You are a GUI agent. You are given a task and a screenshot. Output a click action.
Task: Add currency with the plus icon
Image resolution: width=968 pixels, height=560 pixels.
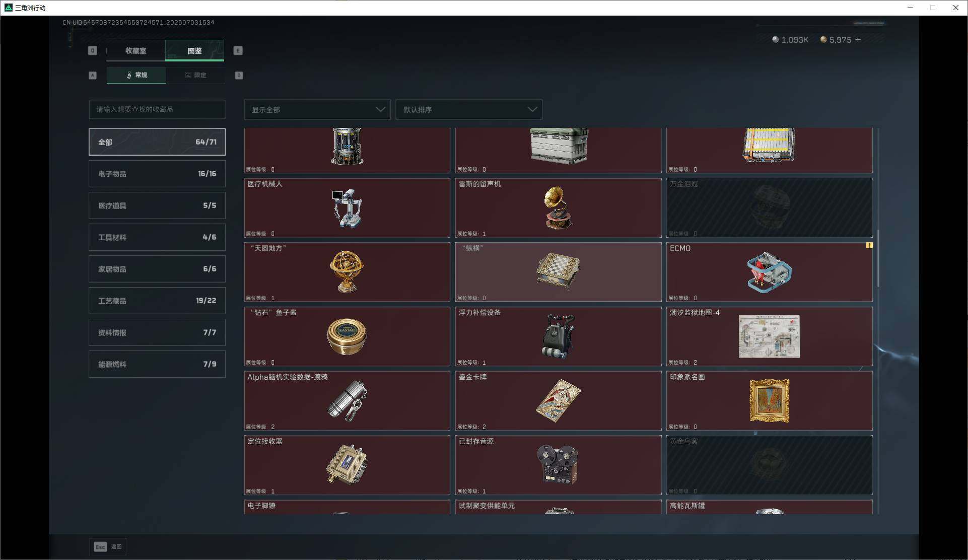pyautogui.click(x=858, y=39)
